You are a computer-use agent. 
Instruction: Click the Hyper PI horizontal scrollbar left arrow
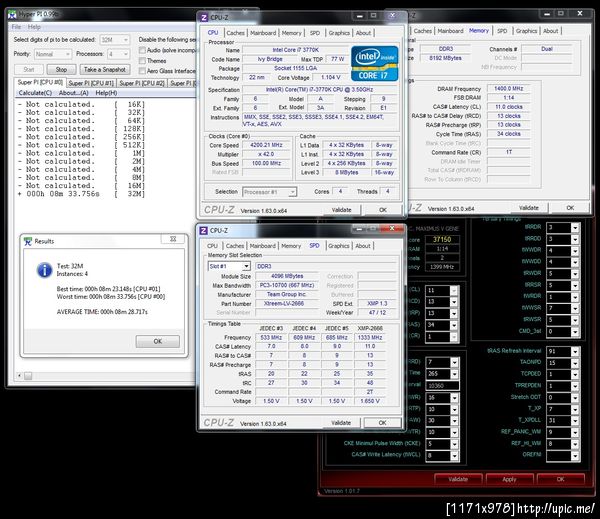[x=20, y=376]
